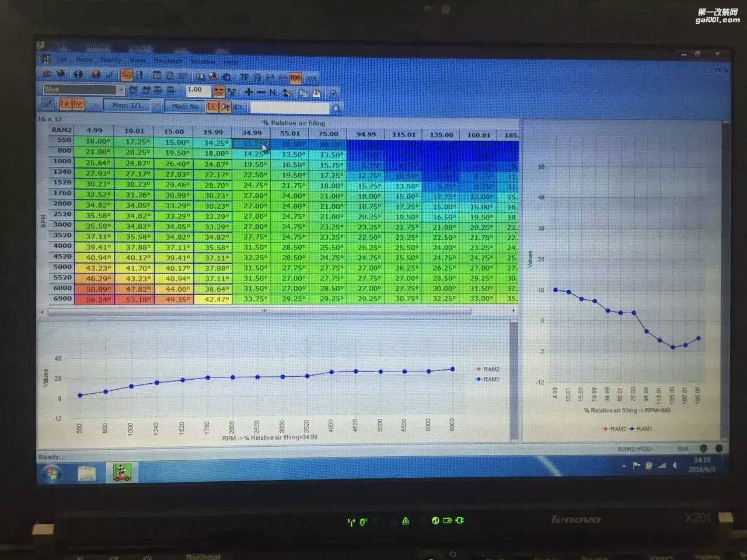Click the Mod: No button

[184, 106]
